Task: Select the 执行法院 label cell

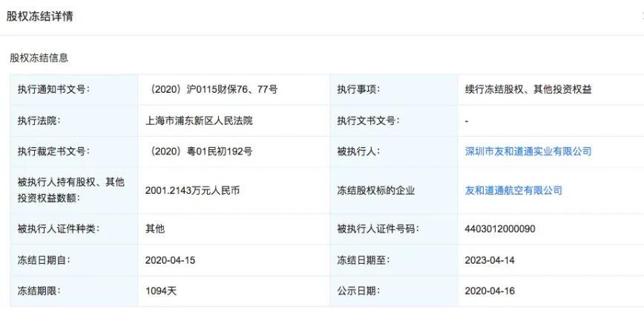Action: pyautogui.click(x=74, y=120)
